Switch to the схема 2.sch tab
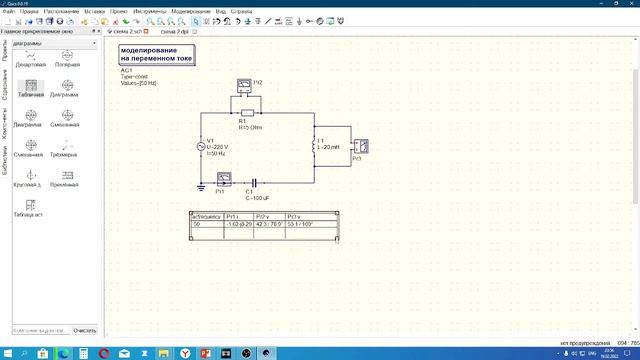Viewport: 640px width, 360px height. coord(128,31)
